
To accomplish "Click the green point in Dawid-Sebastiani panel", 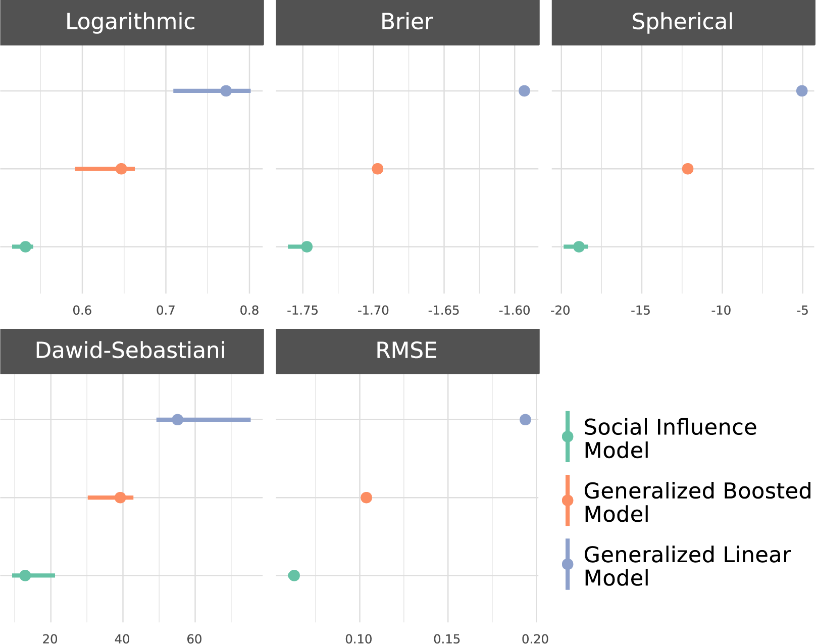I will (x=25, y=575).
